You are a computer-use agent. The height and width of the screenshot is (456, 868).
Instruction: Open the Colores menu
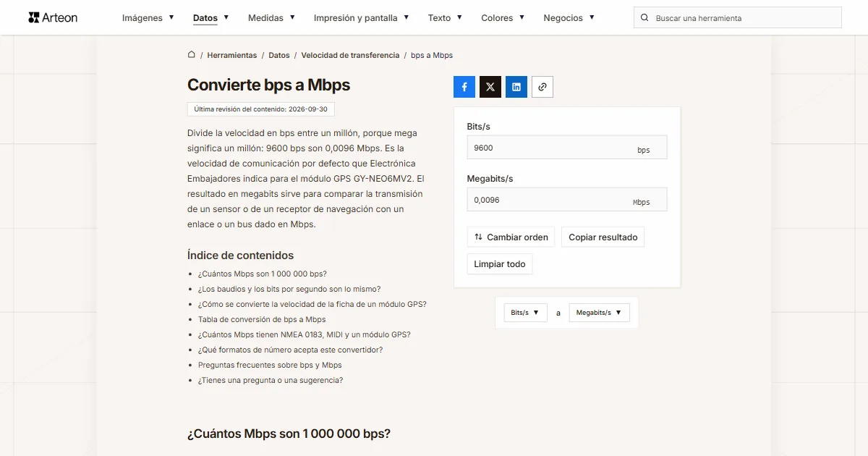(x=503, y=18)
